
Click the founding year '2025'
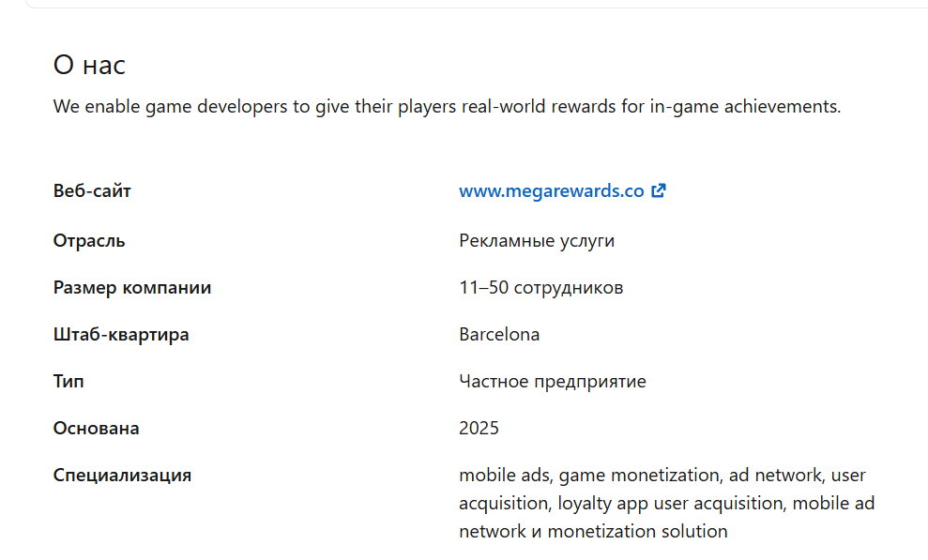(479, 428)
